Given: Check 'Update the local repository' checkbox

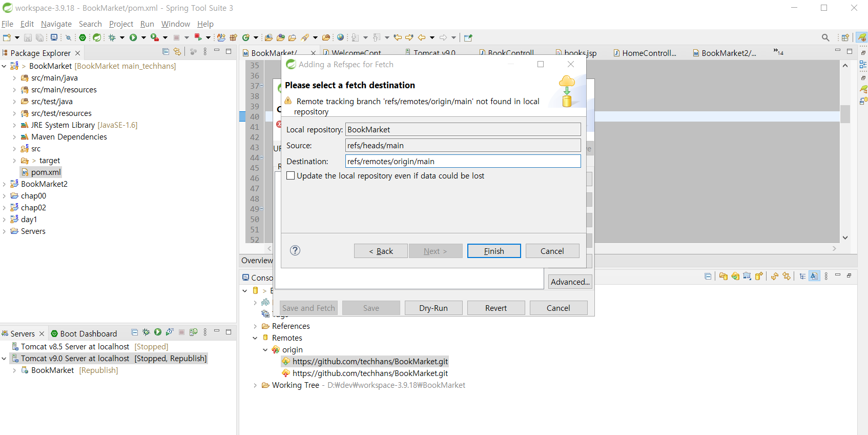Looking at the screenshot, I should click(x=291, y=175).
